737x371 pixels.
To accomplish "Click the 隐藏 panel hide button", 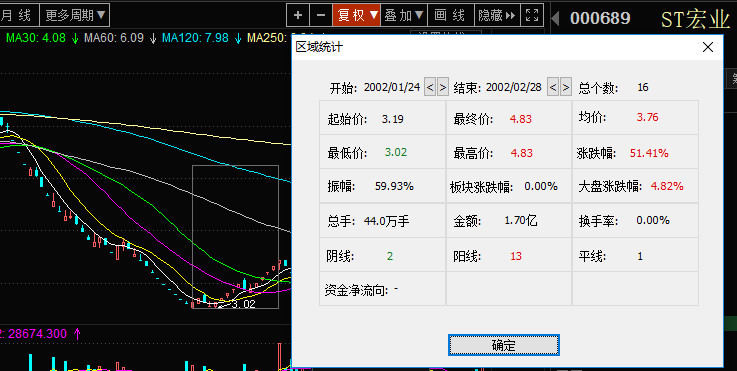I will 497,16.
